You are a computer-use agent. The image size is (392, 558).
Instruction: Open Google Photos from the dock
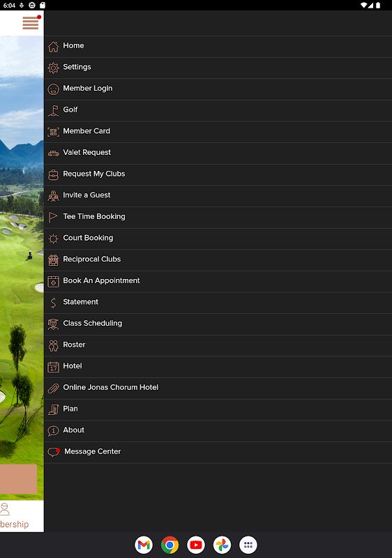tap(222, 545)
